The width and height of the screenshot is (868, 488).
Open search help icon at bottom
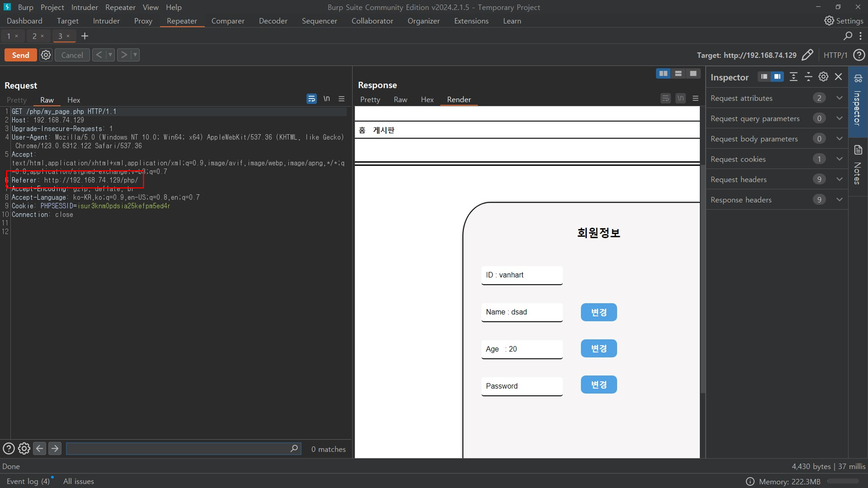(x=9, y=448)
